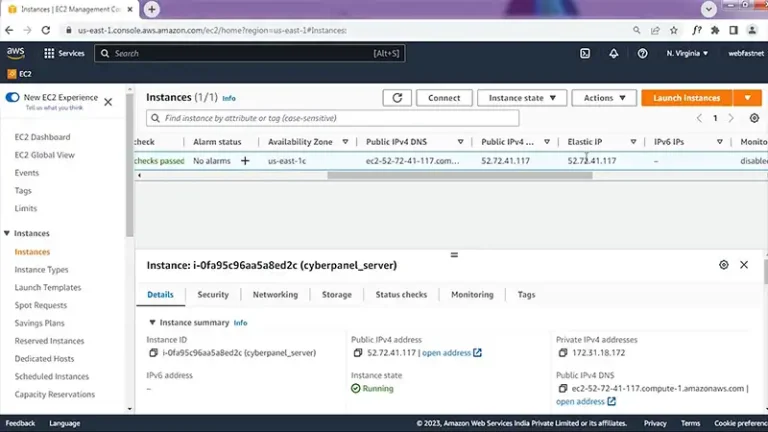Sort by the Public IPv4 DNS column
This screenshot has width=768, height=432.
pyautogui.click(x=460, y=142)
